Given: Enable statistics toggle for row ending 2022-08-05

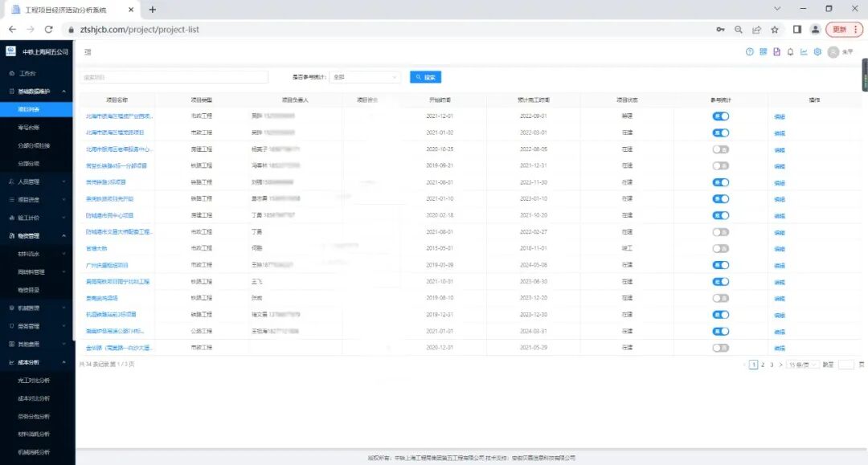Looking at the screenshot, I should 721,149.
